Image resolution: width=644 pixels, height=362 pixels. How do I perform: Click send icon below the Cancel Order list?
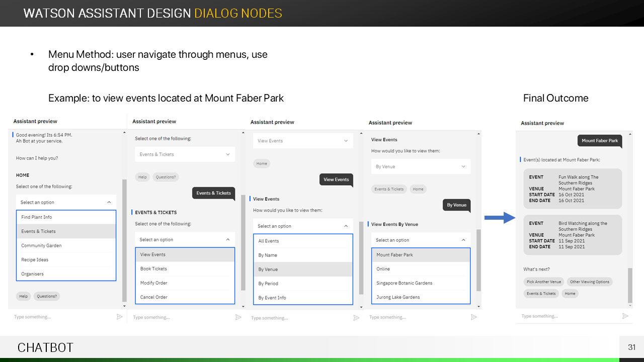click(x=238, y=317)
